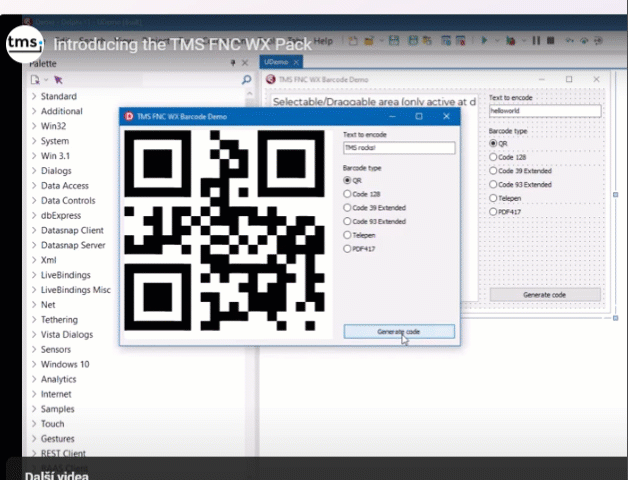Click the generated QR code image

pyautogui.click(x=224, y=230)
